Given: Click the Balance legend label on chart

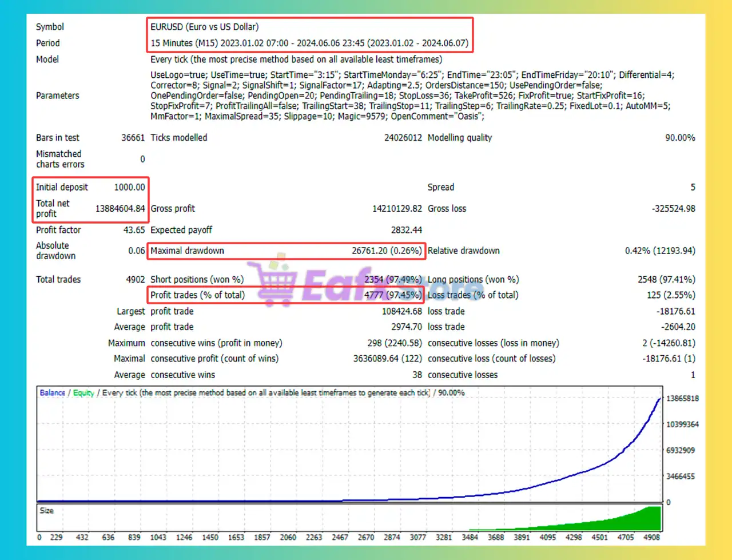Looking at the screenshot, I should tap(52, 393).
